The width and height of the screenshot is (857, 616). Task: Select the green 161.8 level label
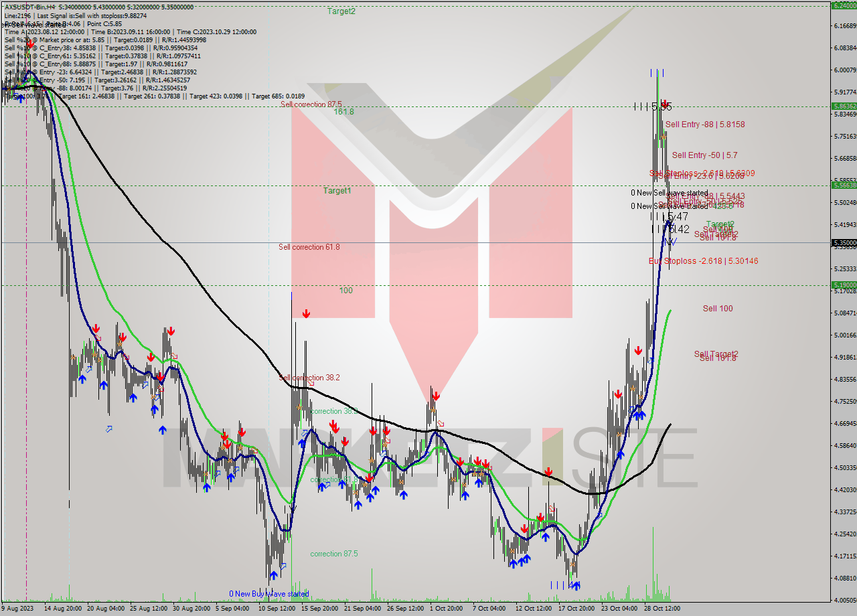point(343,112)
